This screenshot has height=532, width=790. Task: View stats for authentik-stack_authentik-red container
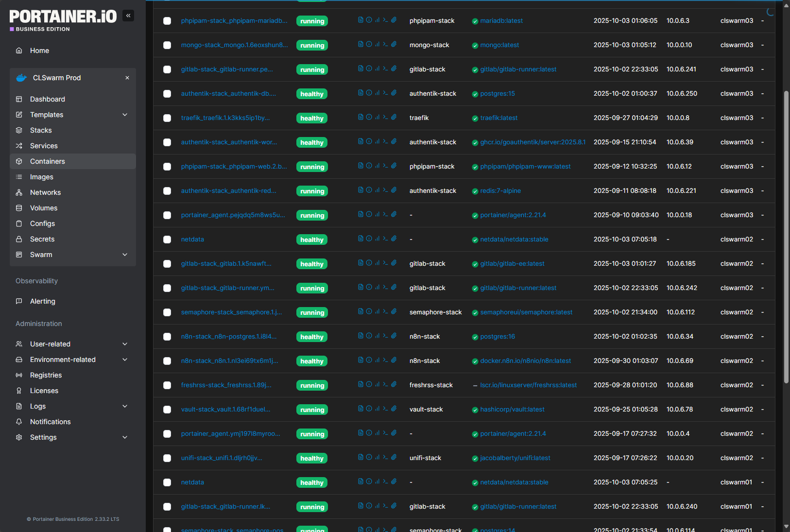click(377, 190)
